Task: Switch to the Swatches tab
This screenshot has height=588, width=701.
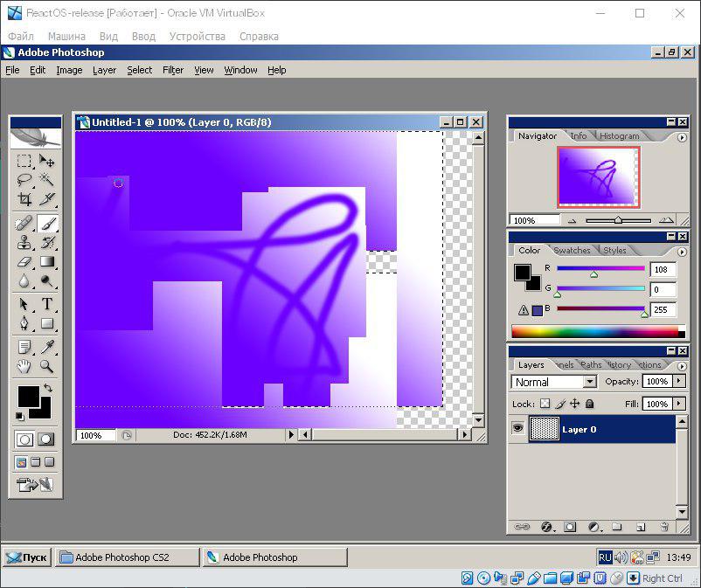Action: [571, 250]
